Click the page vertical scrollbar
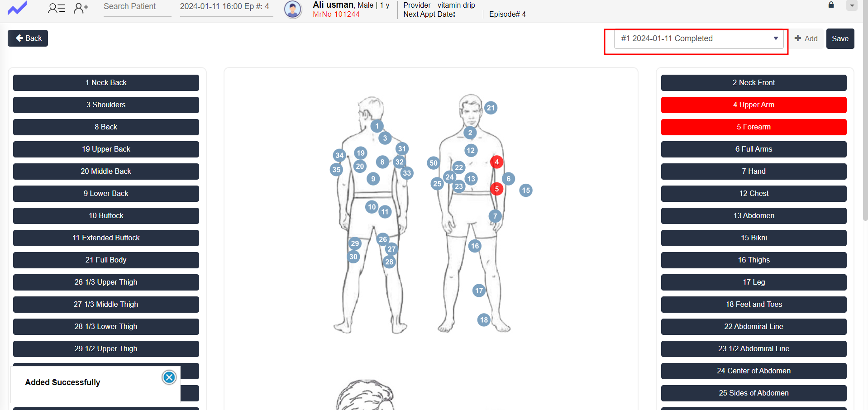This screenshot has width=868, height=410. pyautogui.click(x=865, y=113)
